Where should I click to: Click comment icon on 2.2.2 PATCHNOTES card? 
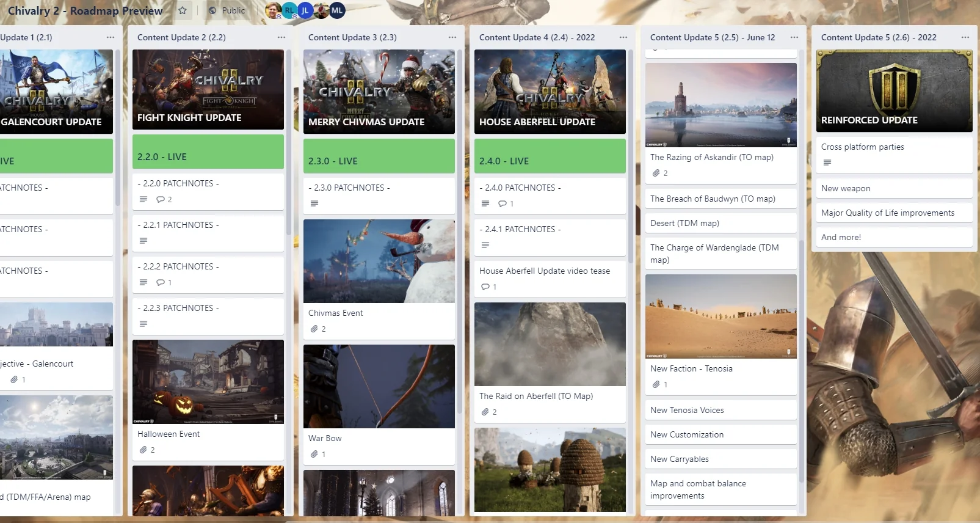(x=161, y=282)
